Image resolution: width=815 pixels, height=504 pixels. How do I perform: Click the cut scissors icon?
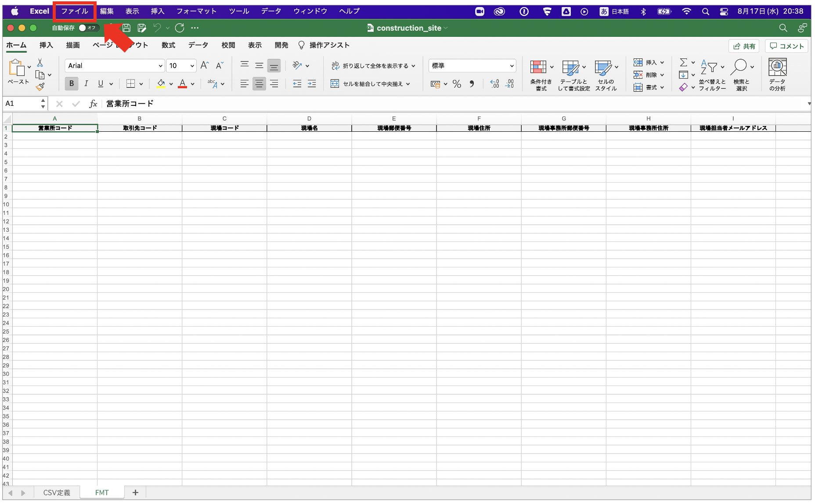[x=40, y=63]
